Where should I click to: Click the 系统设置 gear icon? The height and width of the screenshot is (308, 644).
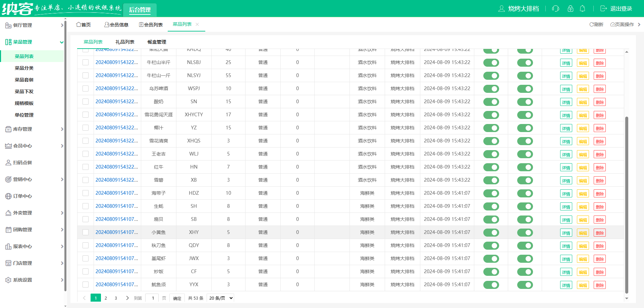point(8,280)
